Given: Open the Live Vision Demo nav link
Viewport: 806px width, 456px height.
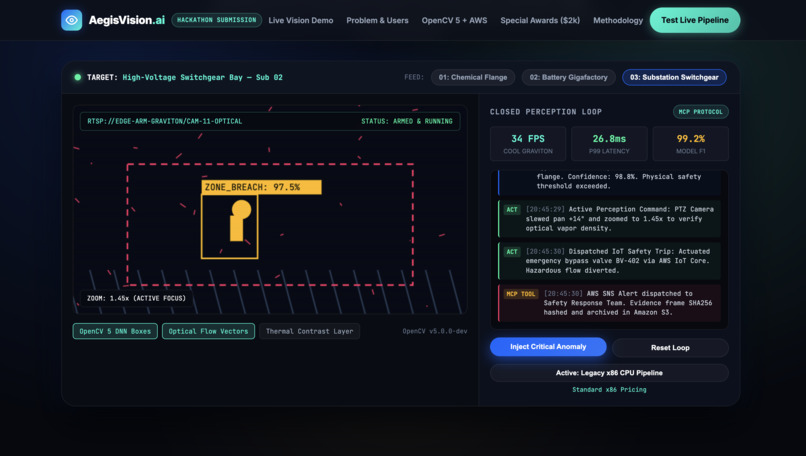Looking at the screenshot, I should point(301,21).
